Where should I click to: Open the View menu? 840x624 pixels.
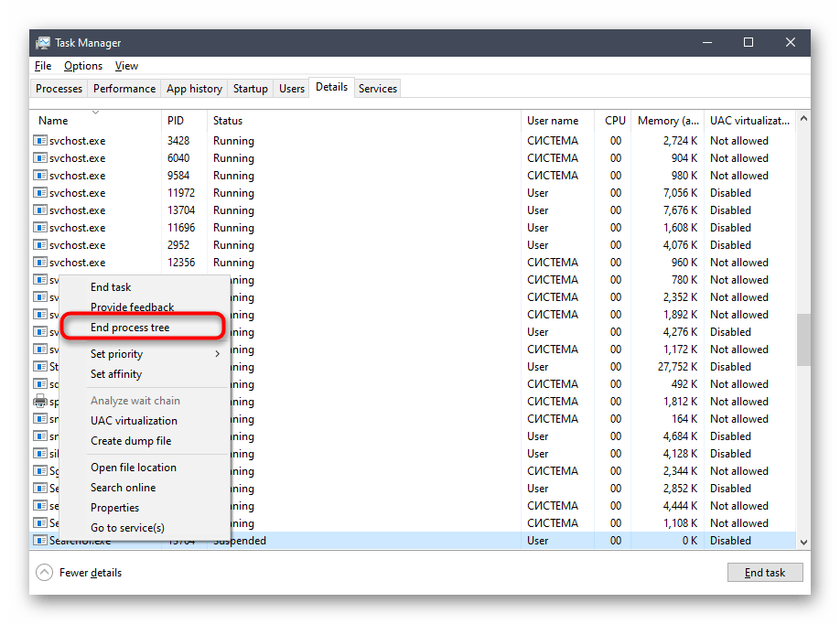(126, 66)
